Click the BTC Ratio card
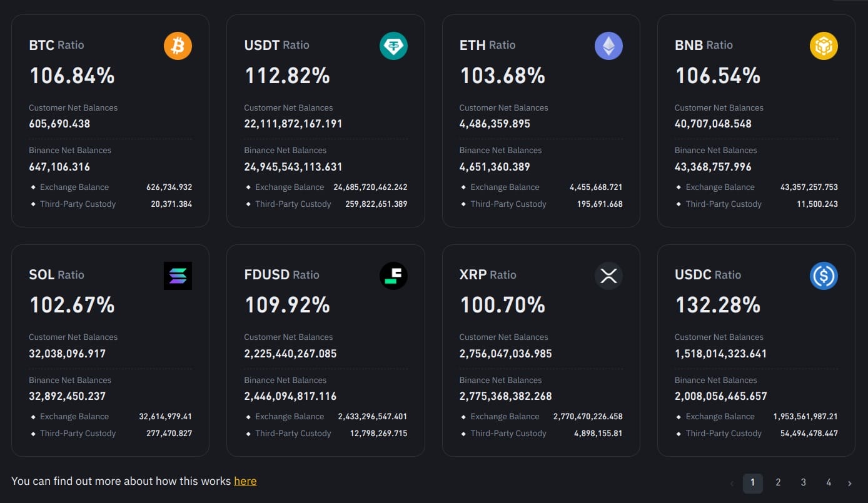 [110, 120]
